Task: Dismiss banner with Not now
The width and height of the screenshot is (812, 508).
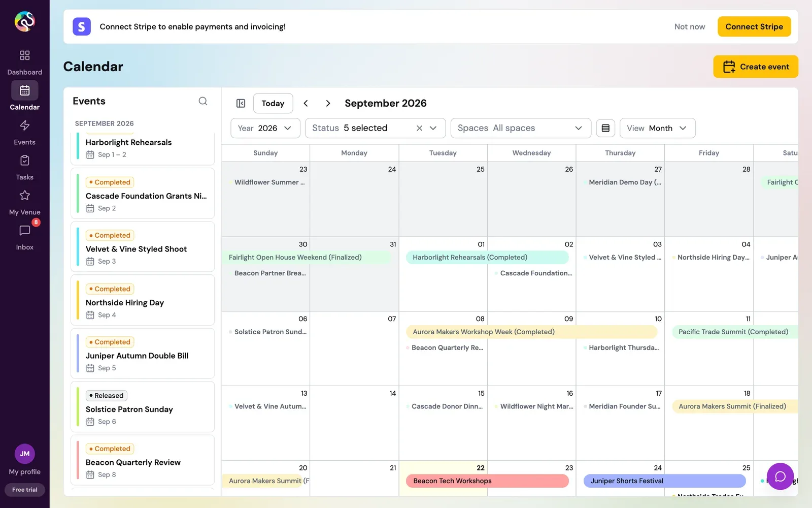Action: click(x=689, y=26)
